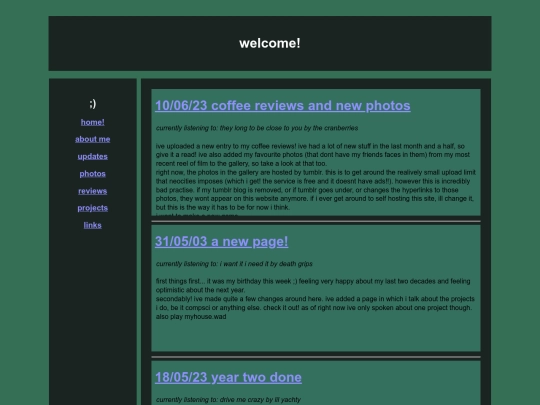Go to the about me page
The width and height of the screenshot is (540, 405).
pos(92,139)
